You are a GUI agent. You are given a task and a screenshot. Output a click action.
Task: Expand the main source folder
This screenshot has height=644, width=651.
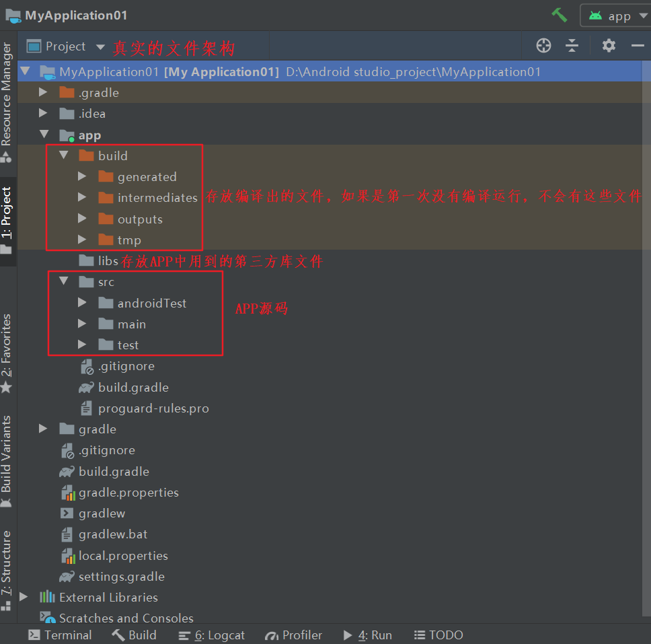(x=82, y=324)
